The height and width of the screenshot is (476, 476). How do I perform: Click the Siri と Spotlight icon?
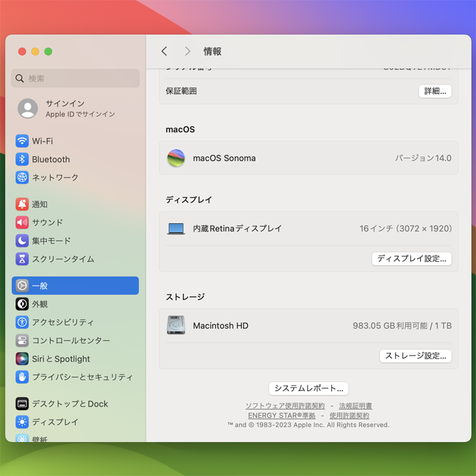(x=22, y=359)
